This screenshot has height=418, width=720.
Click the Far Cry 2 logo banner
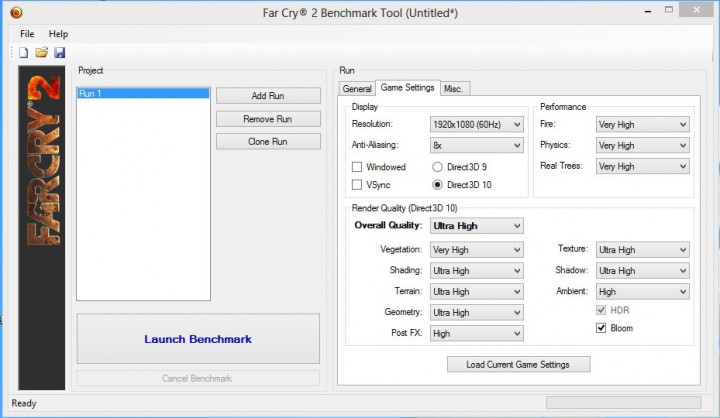pos(42,227)
